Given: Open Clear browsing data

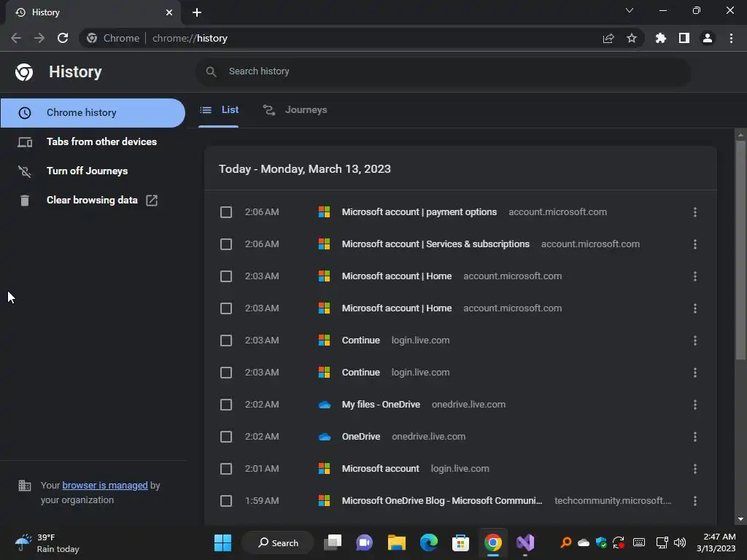Looking at the screenshot, I should (93, 201).
